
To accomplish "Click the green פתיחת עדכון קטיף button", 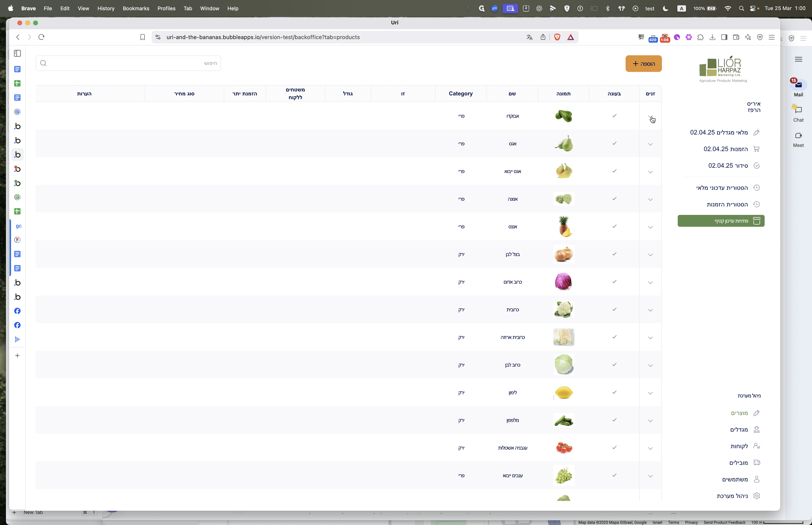I will [721, 221].
